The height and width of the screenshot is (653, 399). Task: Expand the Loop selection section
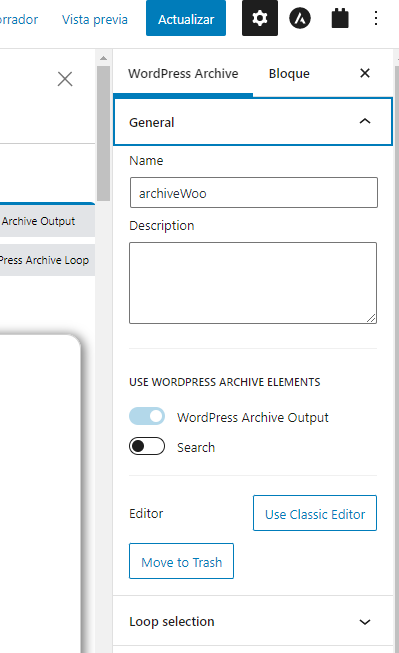click(253, 621)
